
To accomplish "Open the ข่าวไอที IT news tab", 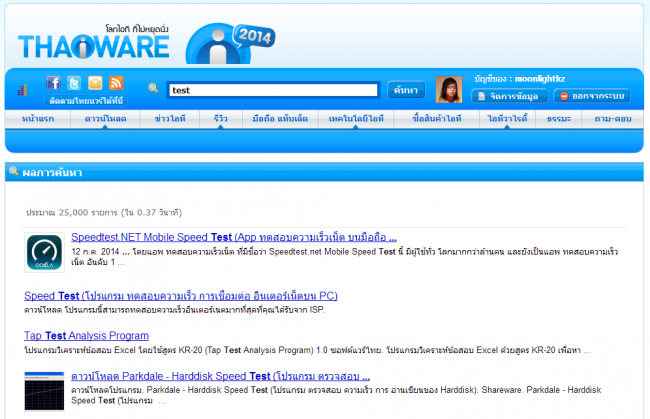I will (x=170, y=119).
